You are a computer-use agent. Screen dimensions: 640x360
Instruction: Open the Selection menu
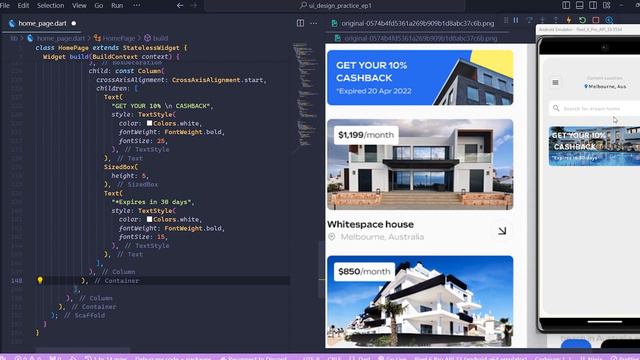pyautogui.click(x=51, y=5)
